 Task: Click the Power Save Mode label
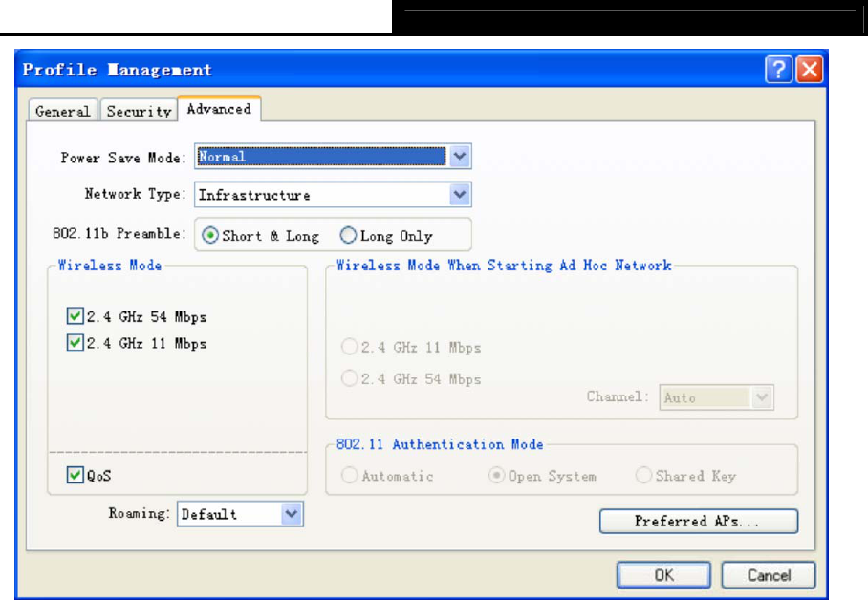123,158
